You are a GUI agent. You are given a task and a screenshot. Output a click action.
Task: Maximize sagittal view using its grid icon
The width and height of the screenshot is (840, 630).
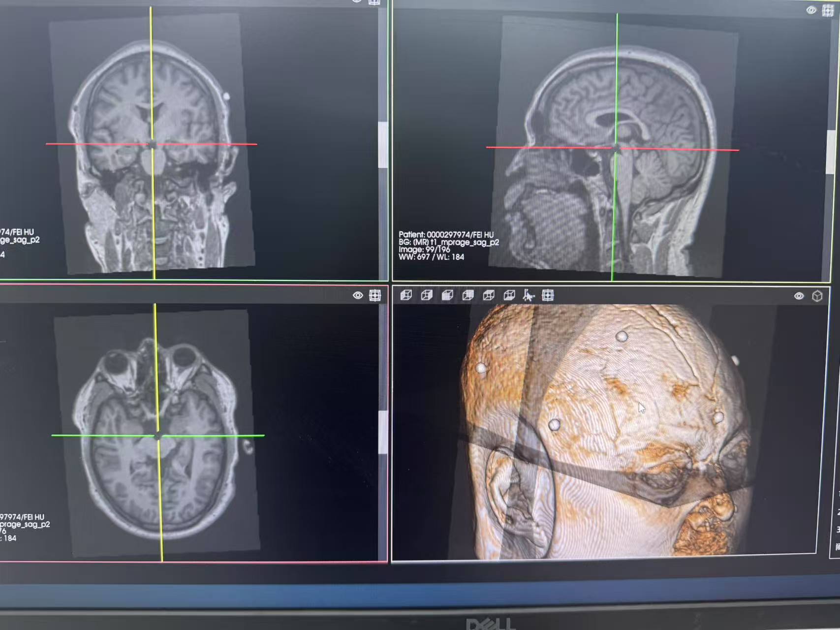click(828, 10)
